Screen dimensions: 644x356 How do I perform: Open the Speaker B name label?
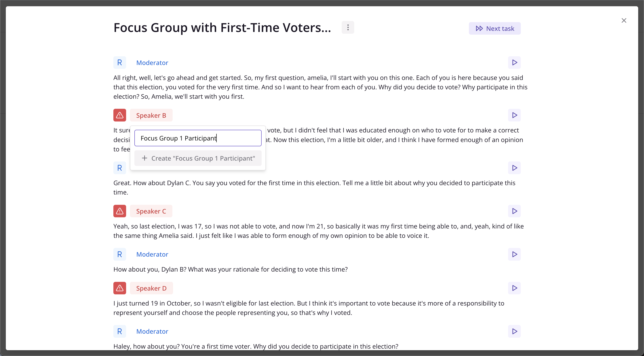pos(151,115)
